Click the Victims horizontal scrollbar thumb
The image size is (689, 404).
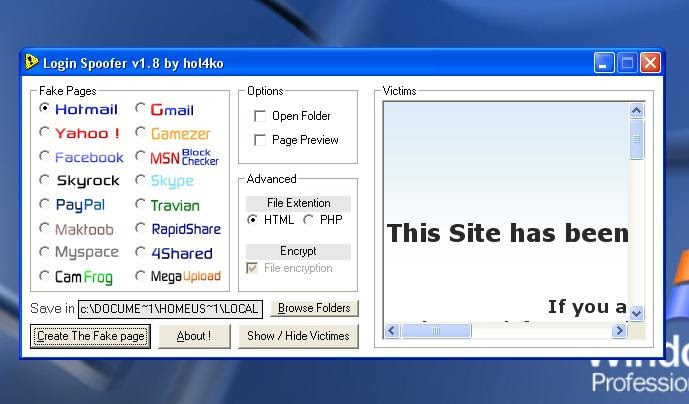click(x=436, y=331)
